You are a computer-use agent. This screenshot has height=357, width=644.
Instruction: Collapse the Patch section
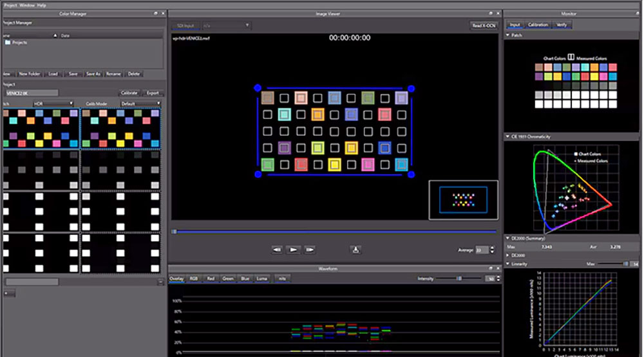click(x=508, y=35)
